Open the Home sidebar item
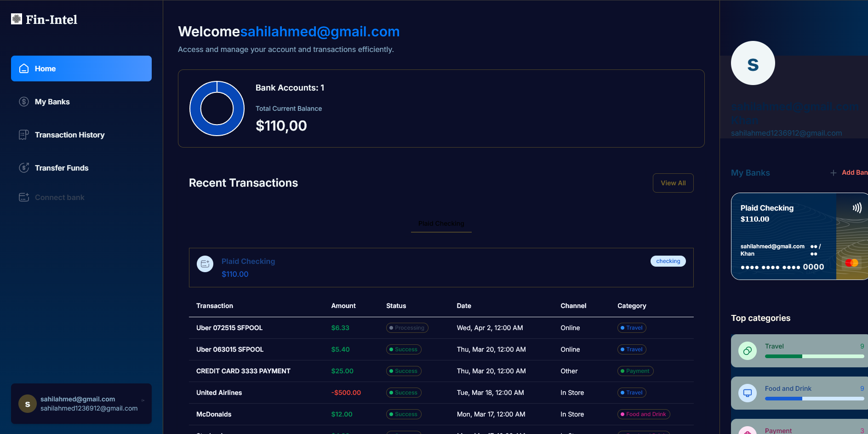This screenshot has width=868, height=434. click(81, 69)
